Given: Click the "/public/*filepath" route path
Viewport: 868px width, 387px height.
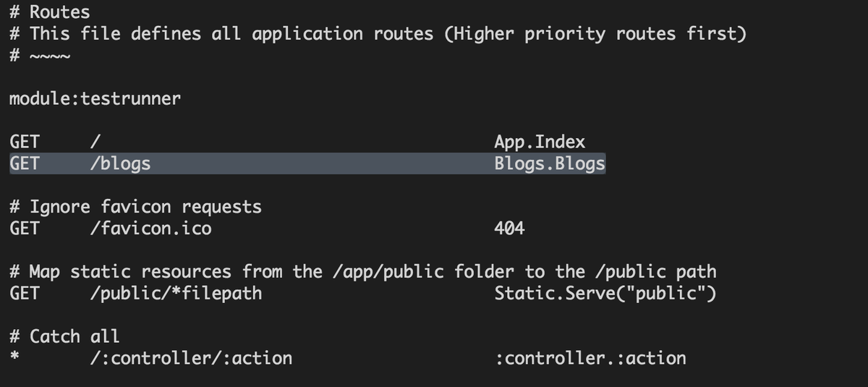Looking at the screenshot, I should point(176,294).
